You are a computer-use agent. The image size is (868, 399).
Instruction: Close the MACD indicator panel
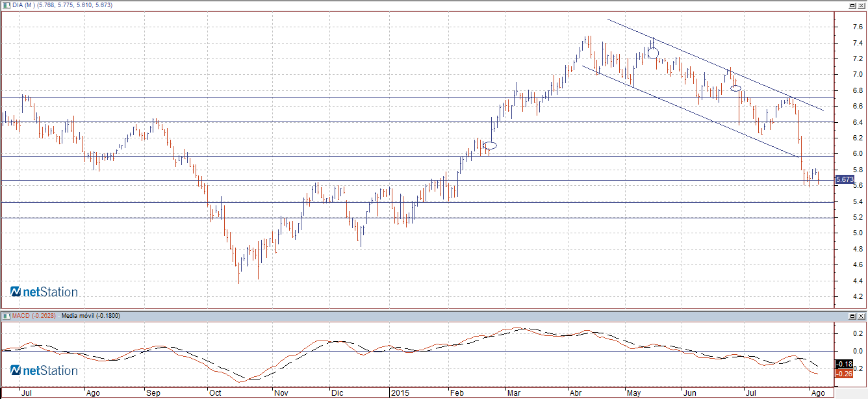tap(862, 315)
